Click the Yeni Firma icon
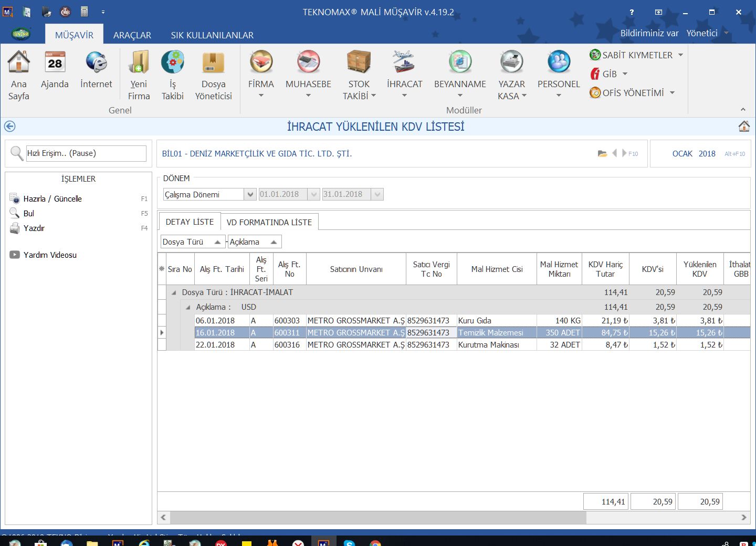Image resolution: width=756 pixels, height=546 pixels. click(x=139, y=63)
